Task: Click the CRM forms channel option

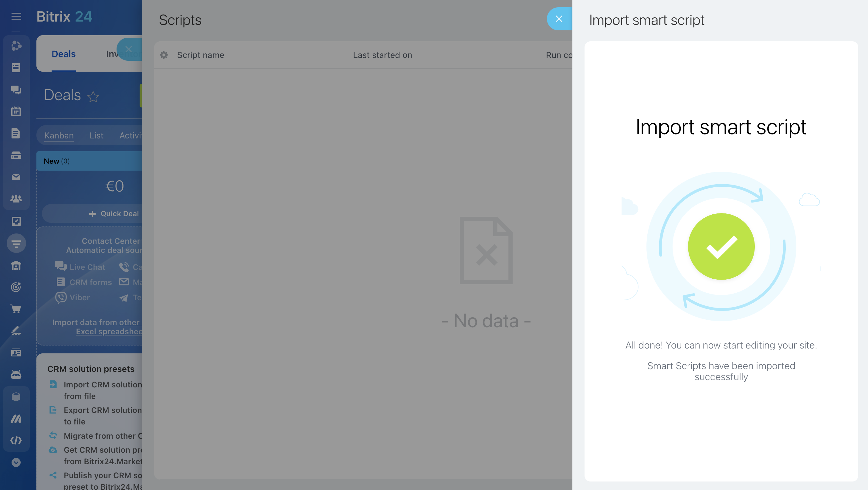Action: pos(84,282)
